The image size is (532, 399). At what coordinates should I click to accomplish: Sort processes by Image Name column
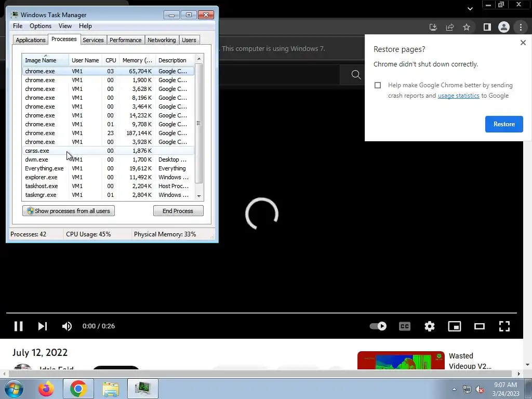[x=46, y=60]
